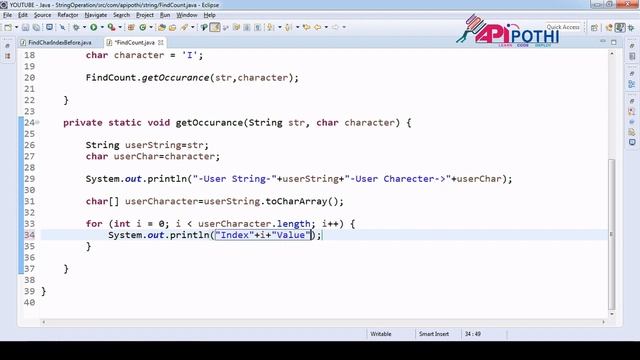Minimize the editor area
The width and height of the screenshot is (640, 360).
coord(603,42)
